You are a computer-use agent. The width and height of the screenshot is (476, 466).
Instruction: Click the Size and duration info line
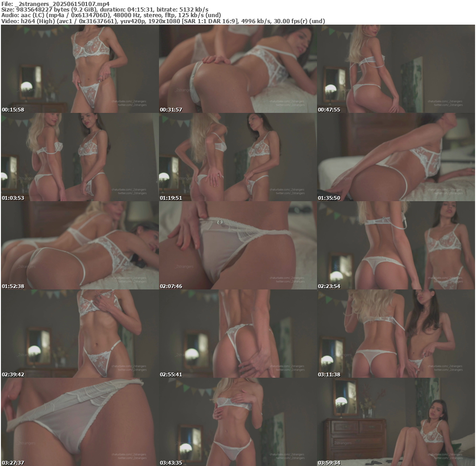(105, 9)
